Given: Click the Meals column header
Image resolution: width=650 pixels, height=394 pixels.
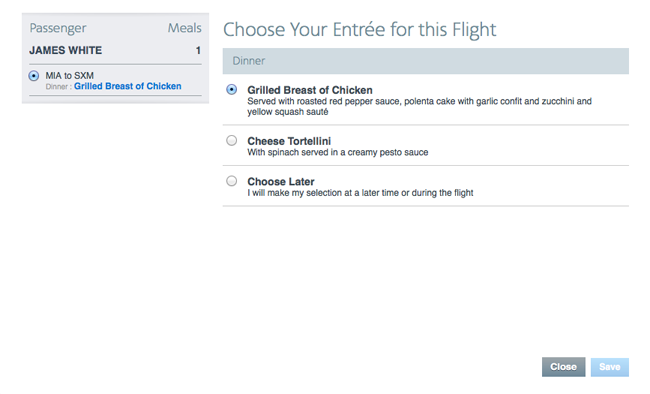Looking at the screenshot, I should (184, 28).
